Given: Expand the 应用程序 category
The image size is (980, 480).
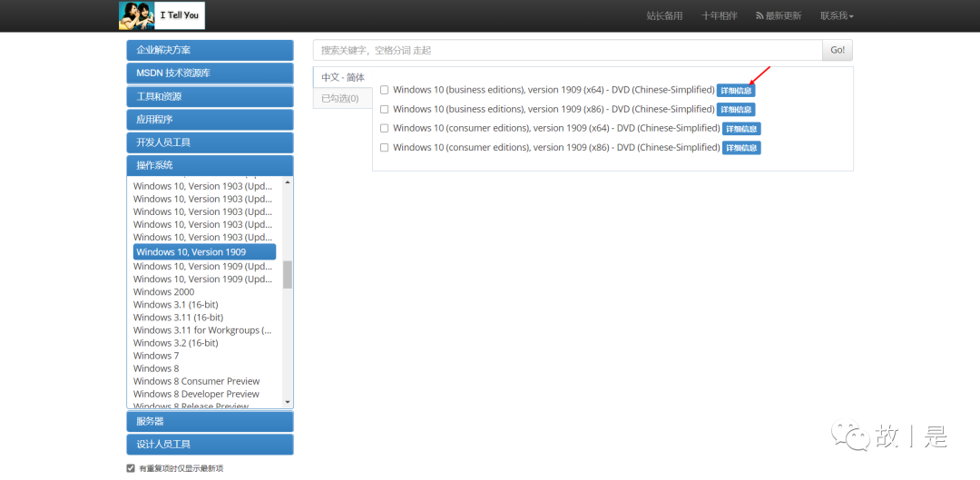Looking at the screenshot, I should pyautogui.click(x=210, y=120).
